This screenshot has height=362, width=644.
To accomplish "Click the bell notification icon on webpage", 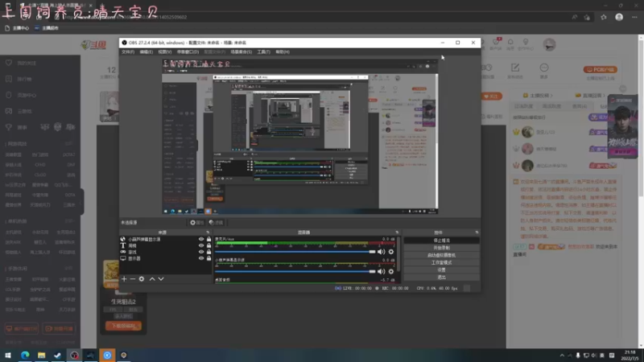I will 510,43.
